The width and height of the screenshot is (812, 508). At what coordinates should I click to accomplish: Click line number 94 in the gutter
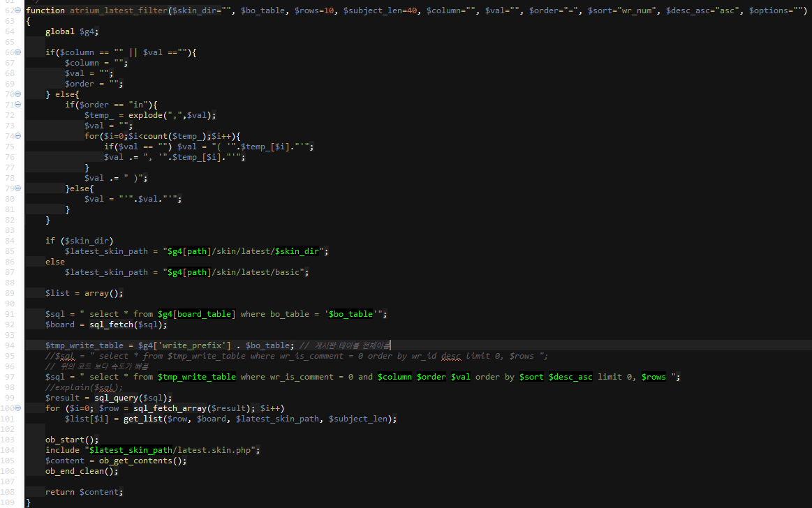8,345
